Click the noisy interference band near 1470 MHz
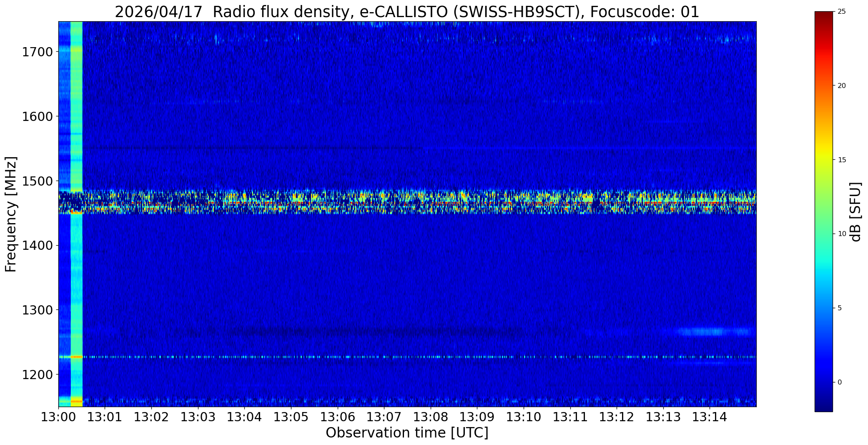 406,201
